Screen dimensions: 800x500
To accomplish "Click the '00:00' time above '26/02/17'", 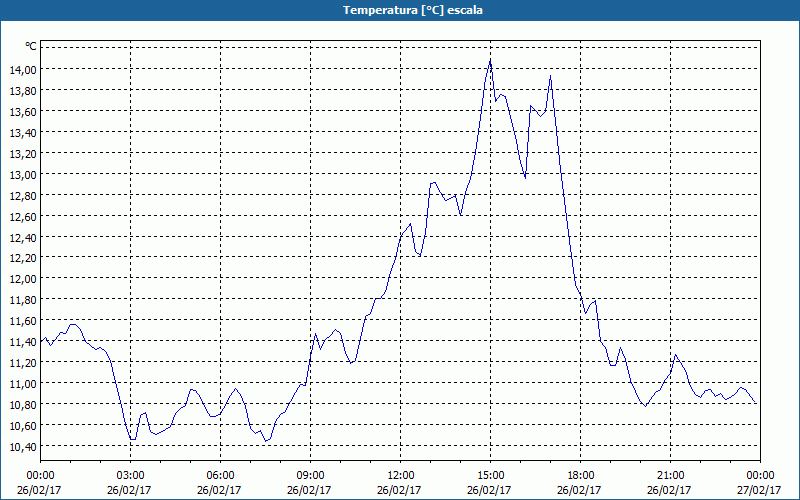I will [x=40, y=476].
